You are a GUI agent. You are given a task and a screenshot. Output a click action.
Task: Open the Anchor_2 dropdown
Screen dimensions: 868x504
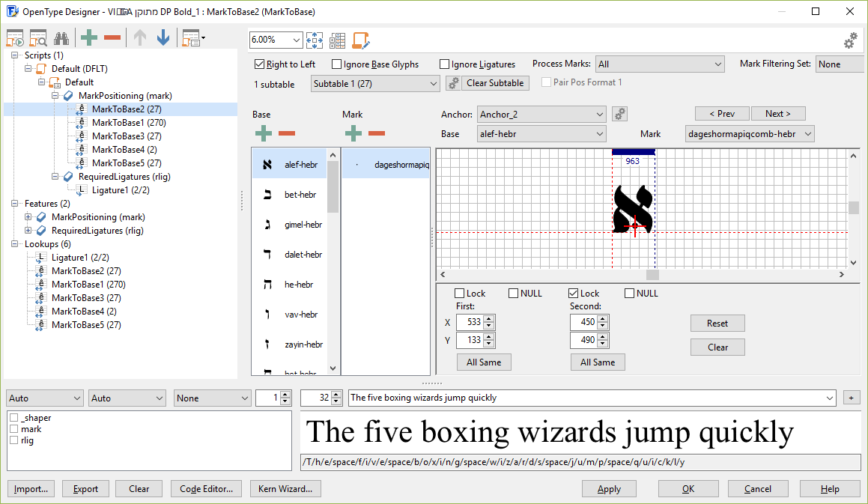(x=541, y=114)
